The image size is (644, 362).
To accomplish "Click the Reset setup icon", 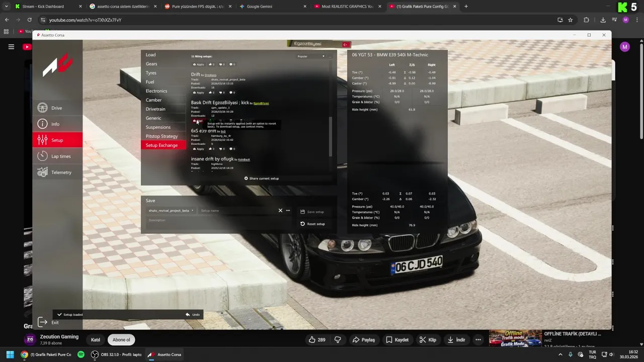I will point(302,224).
